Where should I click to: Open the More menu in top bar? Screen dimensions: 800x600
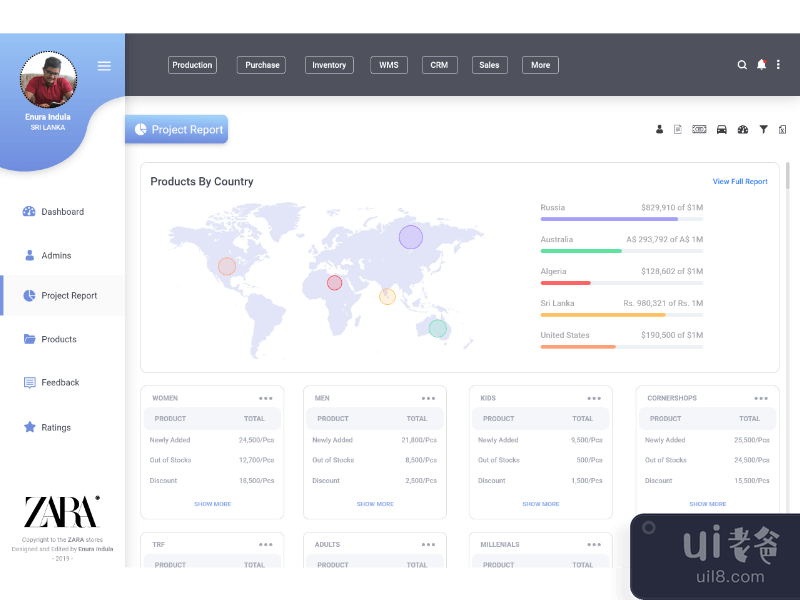(x=540, y=65)
